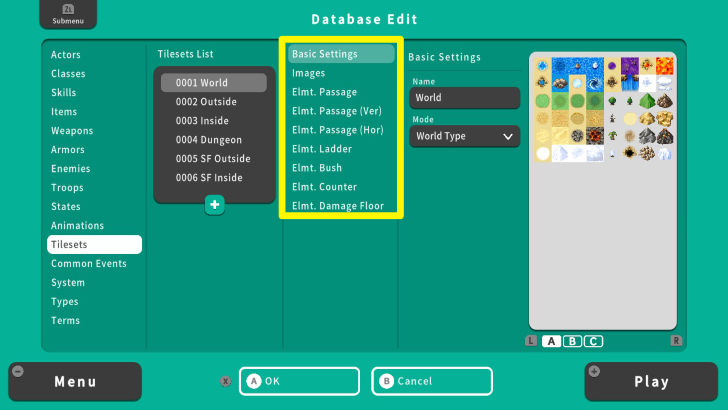This screenshot has height=410, width=728.
Task: Choose the green pyramid mountain tile
Action: coord(647,101)
